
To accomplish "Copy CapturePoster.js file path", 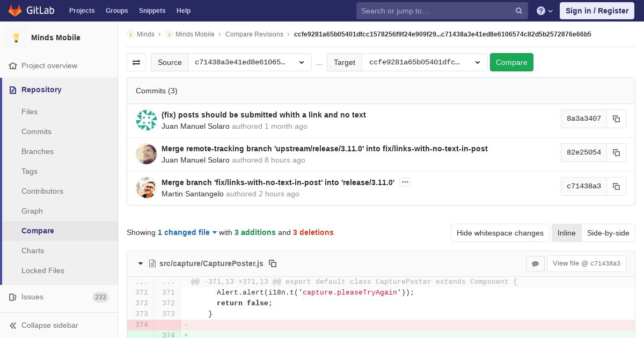I will (273, 263).
